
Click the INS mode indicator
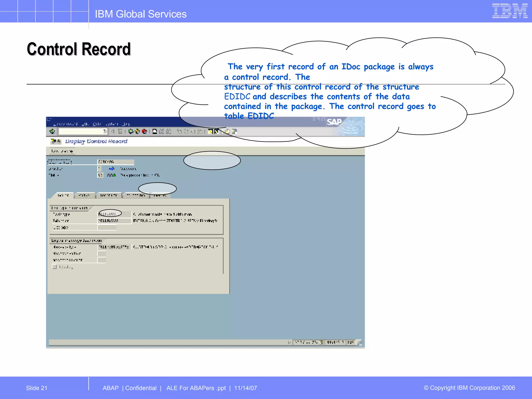tap(351, 342)
